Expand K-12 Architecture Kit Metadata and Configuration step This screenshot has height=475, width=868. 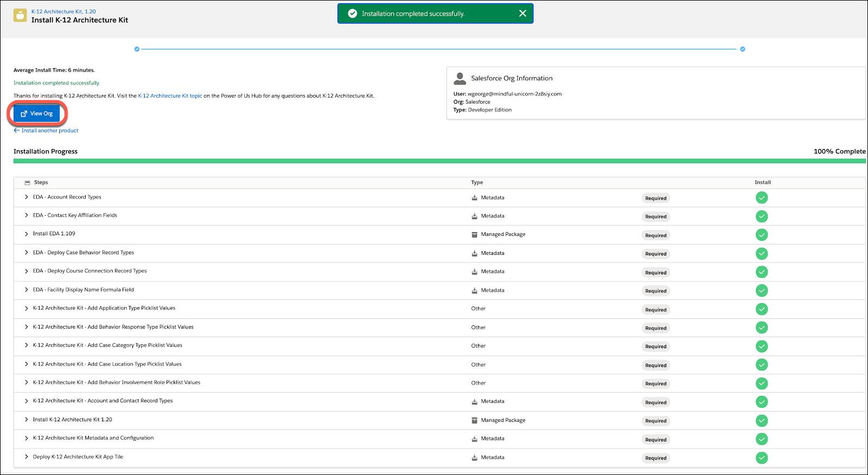(26, 438)
